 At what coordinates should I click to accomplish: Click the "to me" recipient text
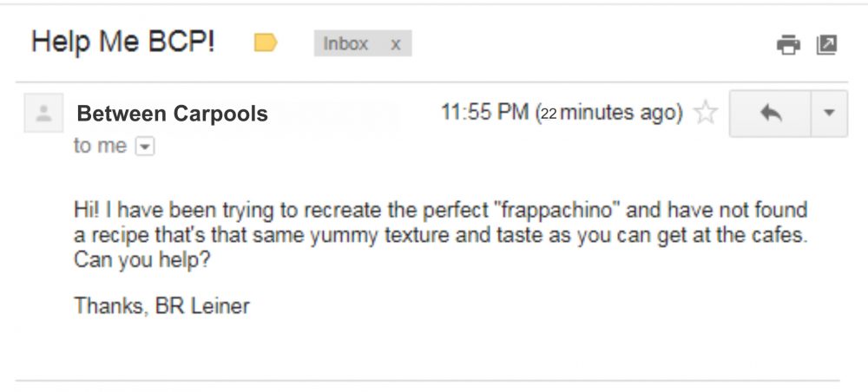[100, 146]
